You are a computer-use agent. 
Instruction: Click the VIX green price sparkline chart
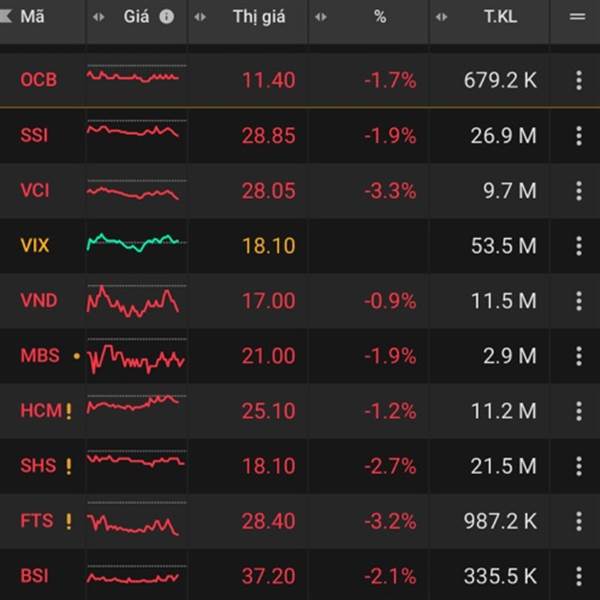(x=133, y=243)
